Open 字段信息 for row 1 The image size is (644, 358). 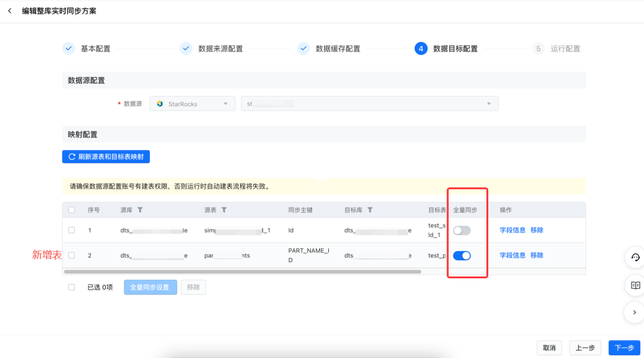pos(513,230)
